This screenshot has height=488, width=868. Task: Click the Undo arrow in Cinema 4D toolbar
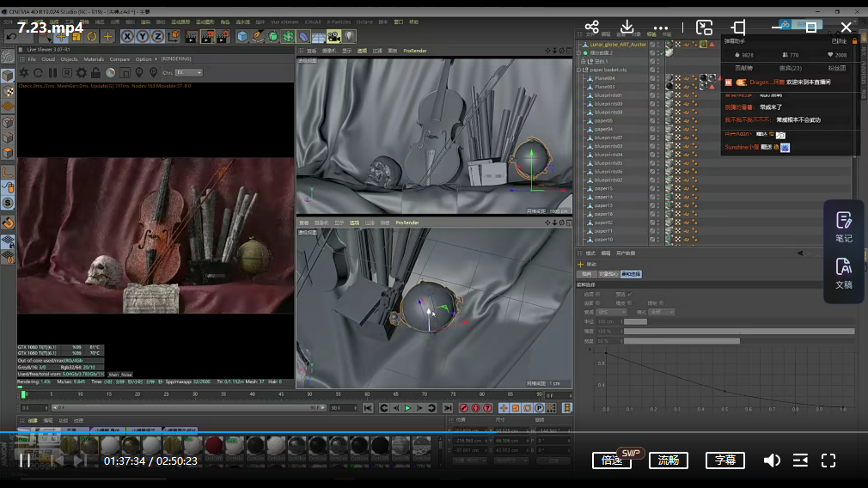(x=12, y=37)
